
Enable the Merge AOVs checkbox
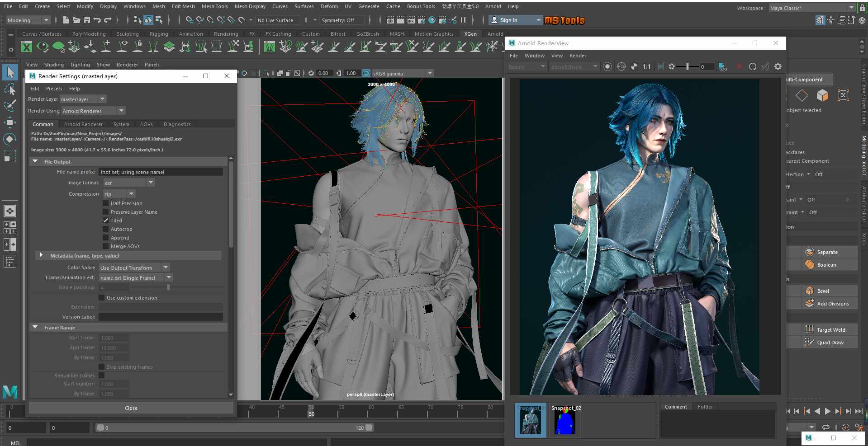coord(105,246)
